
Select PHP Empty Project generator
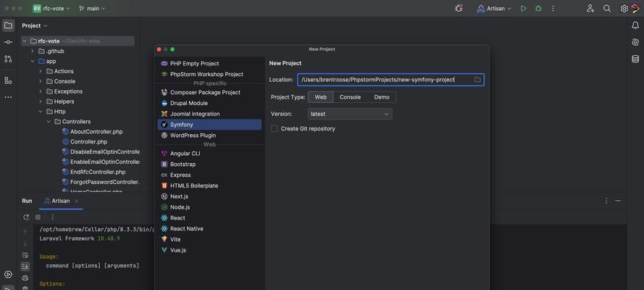pyautogui.click(x=209, y=64)
